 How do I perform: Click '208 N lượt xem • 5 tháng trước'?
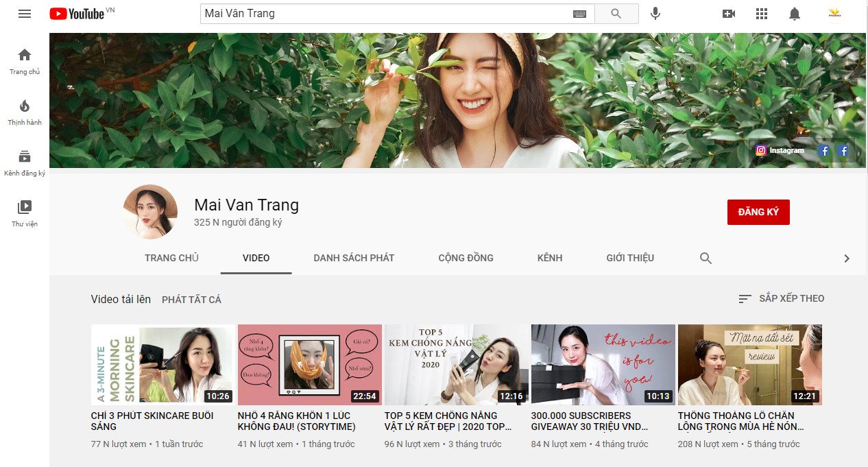coord(739,444)
